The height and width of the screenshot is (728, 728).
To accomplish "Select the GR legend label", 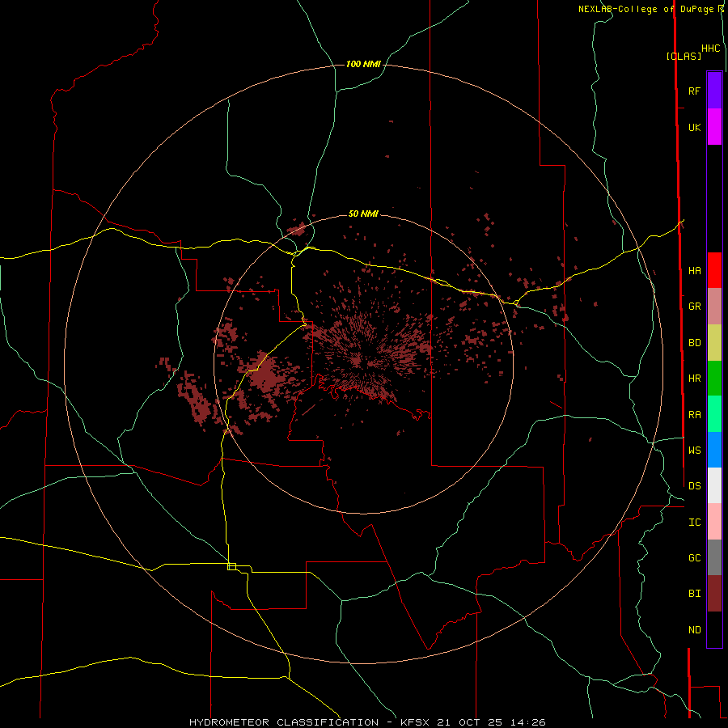I will click(x=694, y=307).
